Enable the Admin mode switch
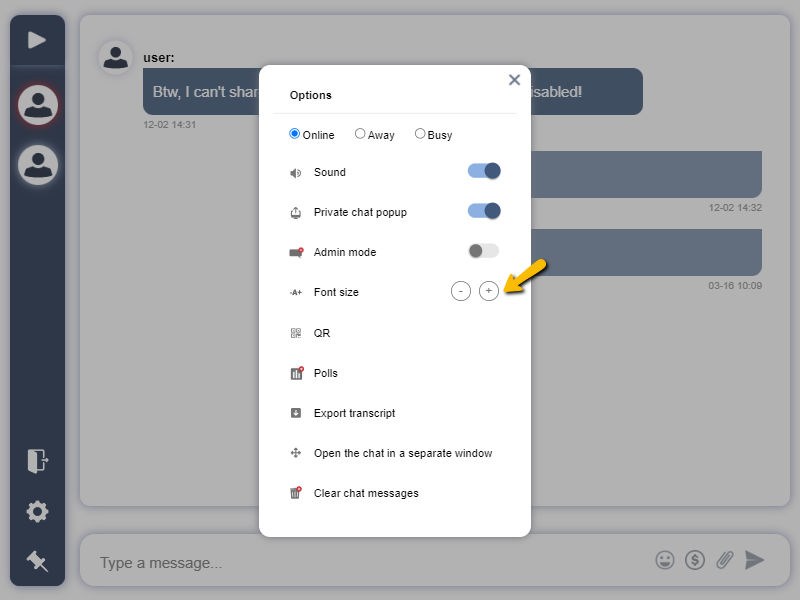This screenshot has height=600, width=800. point(484,251)
